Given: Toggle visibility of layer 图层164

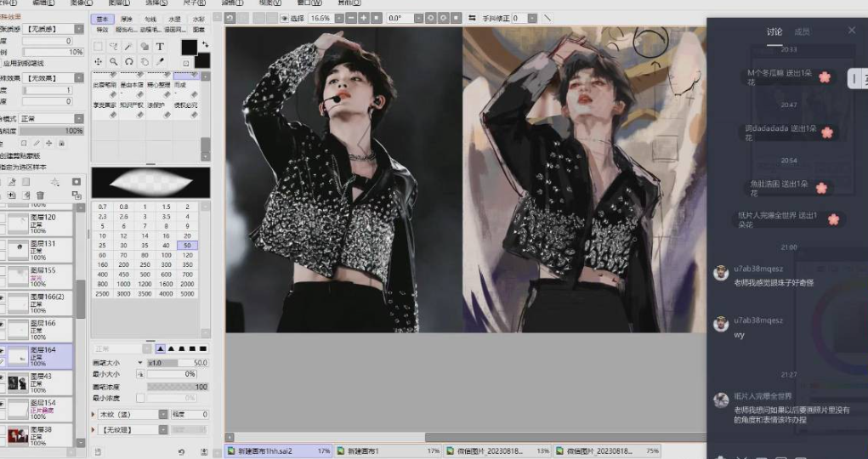Looking at the screenshot, I should point(3,351).
